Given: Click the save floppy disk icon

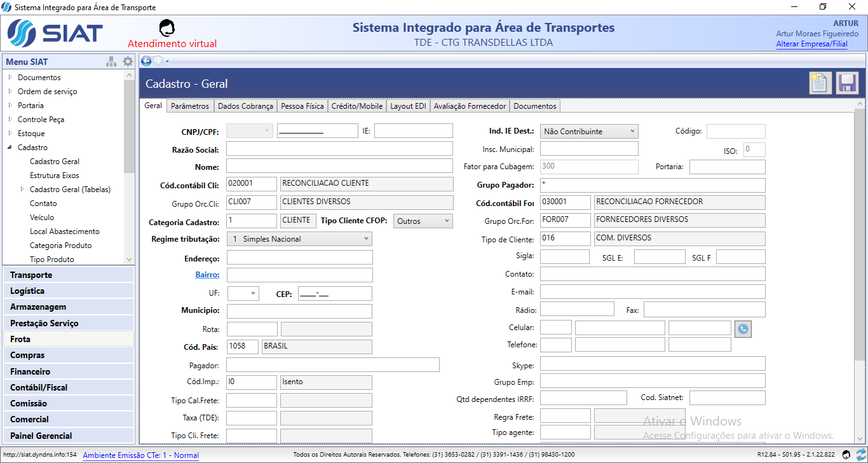Looking at the screenshot, I should (x=847, y=83).
